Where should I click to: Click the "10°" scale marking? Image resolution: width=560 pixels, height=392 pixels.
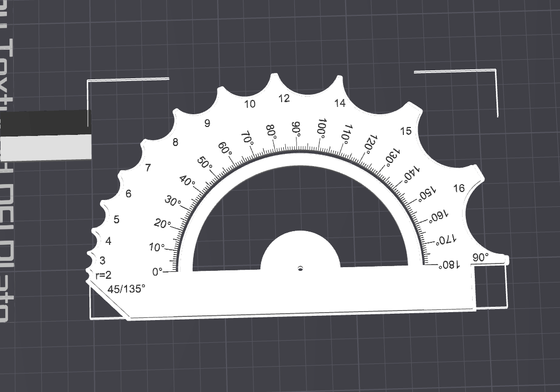click(x=157, y=247)
